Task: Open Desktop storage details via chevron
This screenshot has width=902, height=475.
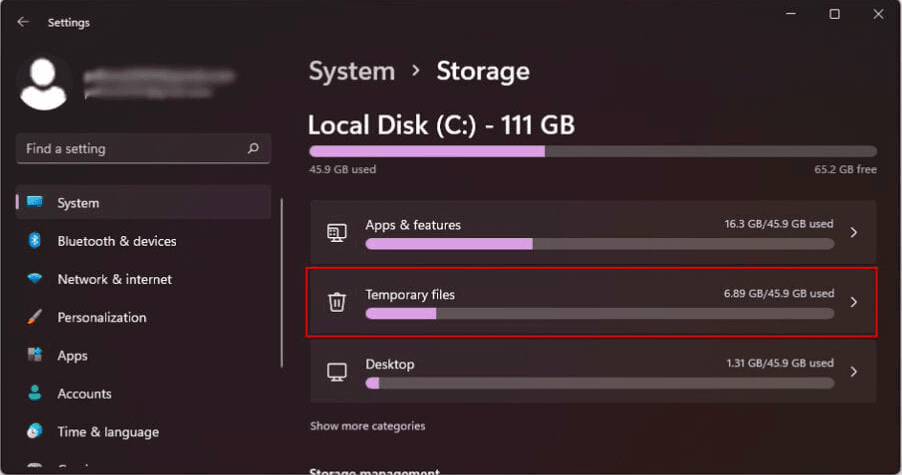Action: pos(853,371)
